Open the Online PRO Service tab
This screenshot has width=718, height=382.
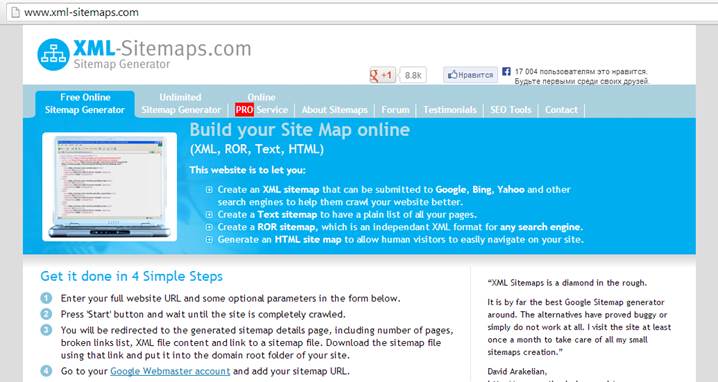tap(261, 104)
